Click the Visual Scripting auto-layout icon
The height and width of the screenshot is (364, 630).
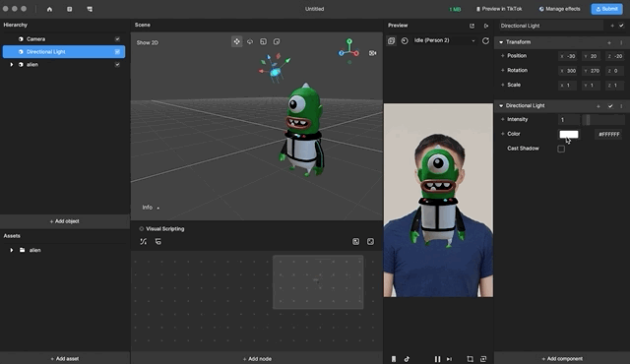[x=143, y=242]
